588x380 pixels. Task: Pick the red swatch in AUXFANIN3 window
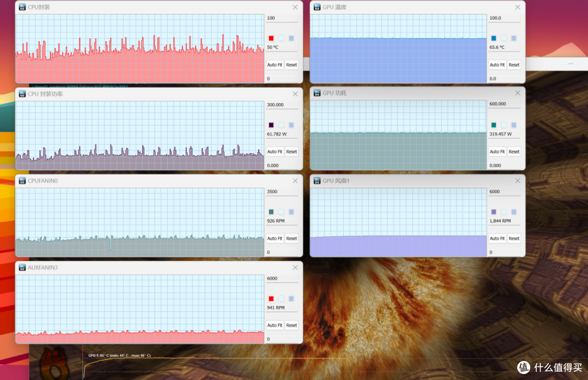point(271,298)
